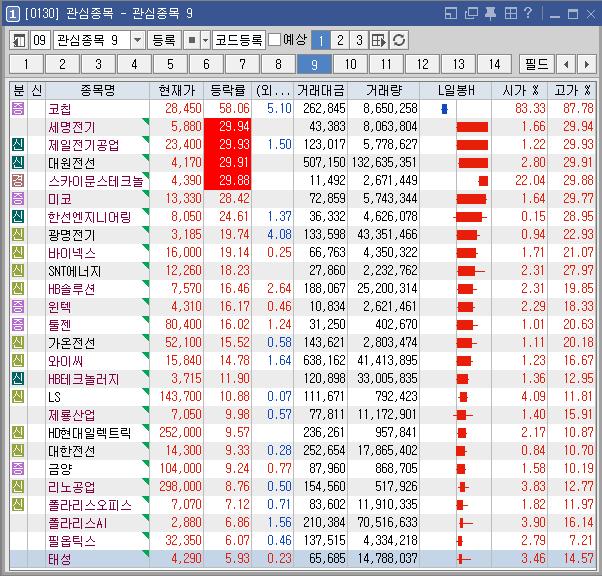Viewport: 602px width, 576px height.
Task: Click the stop square icon button
Action: coord(192,40)
